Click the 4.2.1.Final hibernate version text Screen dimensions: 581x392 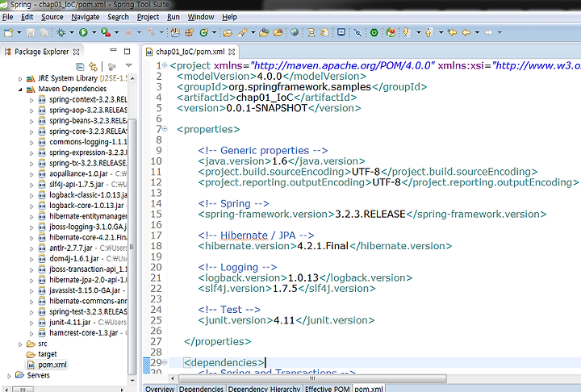pyautogui.click(x=323, y=246)
